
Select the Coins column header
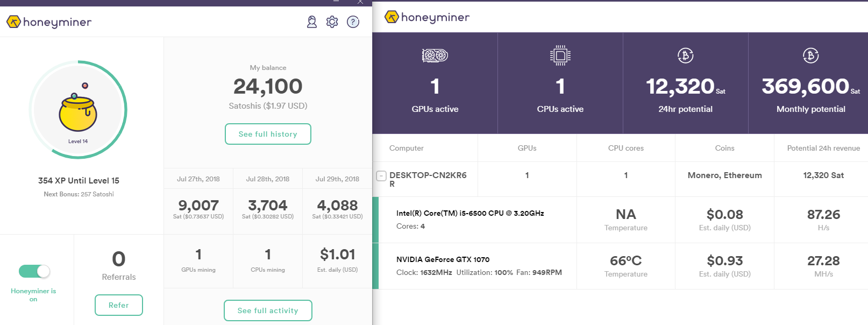[x=724, y=148]
